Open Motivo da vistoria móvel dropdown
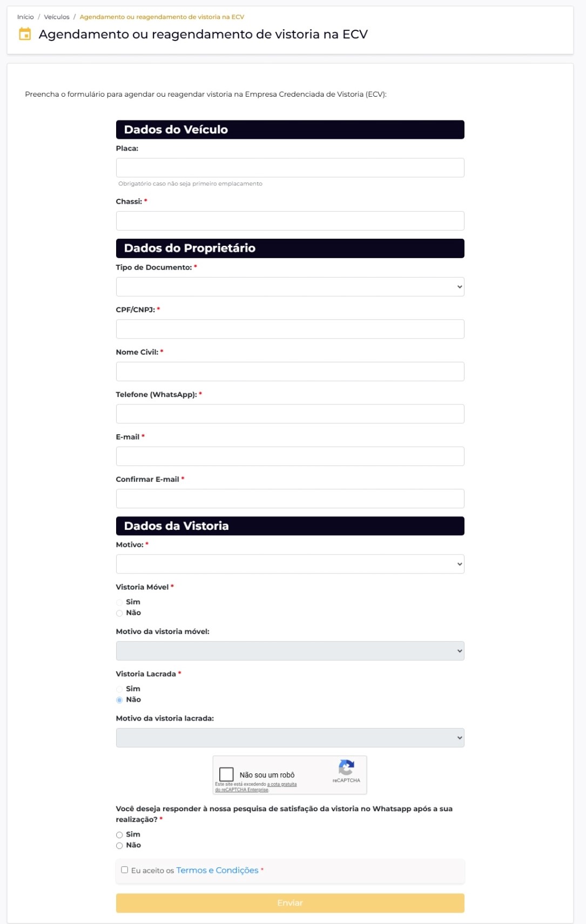Image resolution: width=586 pixels, height=924 pixels. click(290, 651)
